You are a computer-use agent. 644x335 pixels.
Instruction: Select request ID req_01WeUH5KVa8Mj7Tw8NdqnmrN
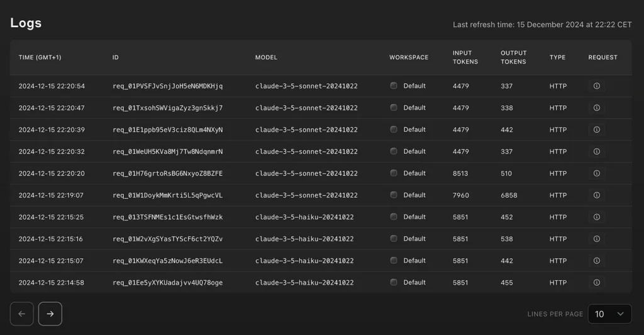click(167, 152)
